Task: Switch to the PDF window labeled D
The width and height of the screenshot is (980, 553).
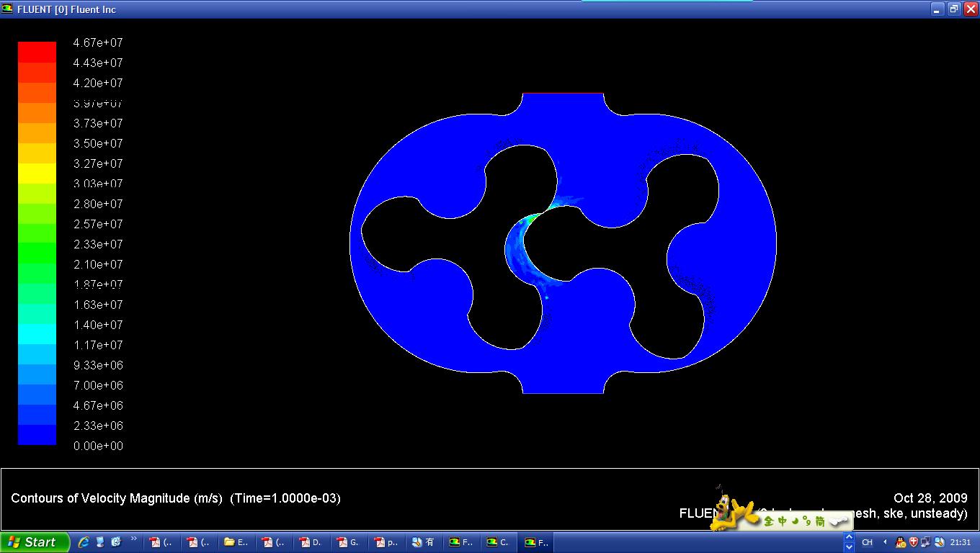Action: click(311, 542)
